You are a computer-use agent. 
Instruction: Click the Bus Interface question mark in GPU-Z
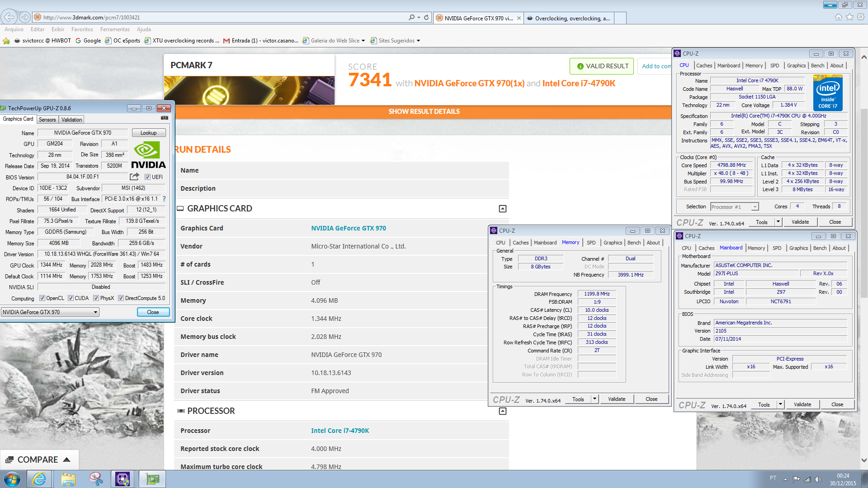164,199
